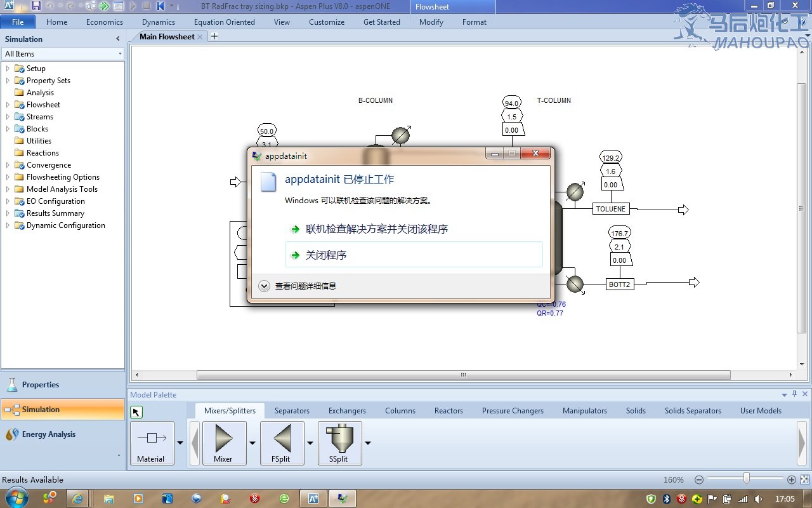Click the blue Reinitialize icon in title bar
Screen dimensions: 812x508
[x=160, y=6]
